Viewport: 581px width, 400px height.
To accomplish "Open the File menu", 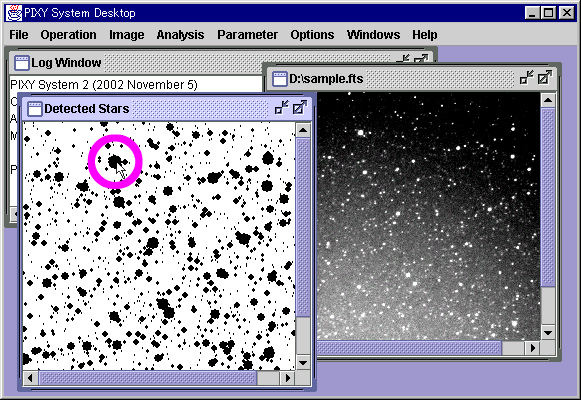I will coord(19,34).
